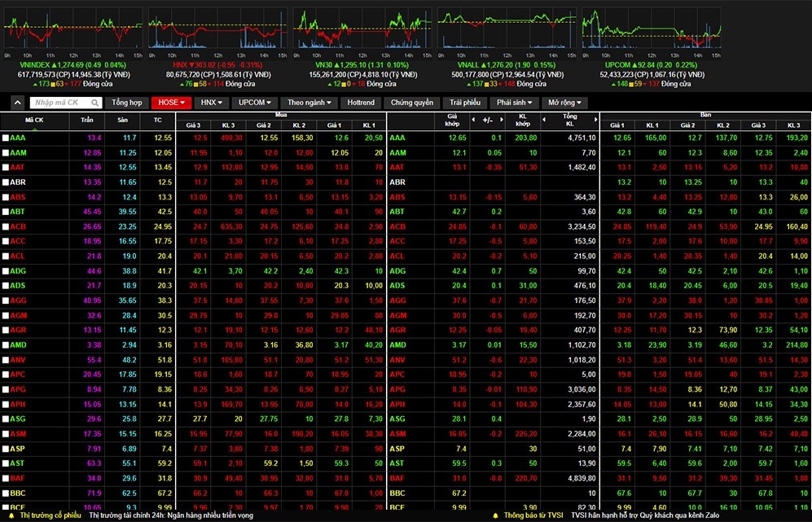Click the bell icon beside Thị trường cổ phiếu
The width and height of the screenshot is (812, 522).
13,515
